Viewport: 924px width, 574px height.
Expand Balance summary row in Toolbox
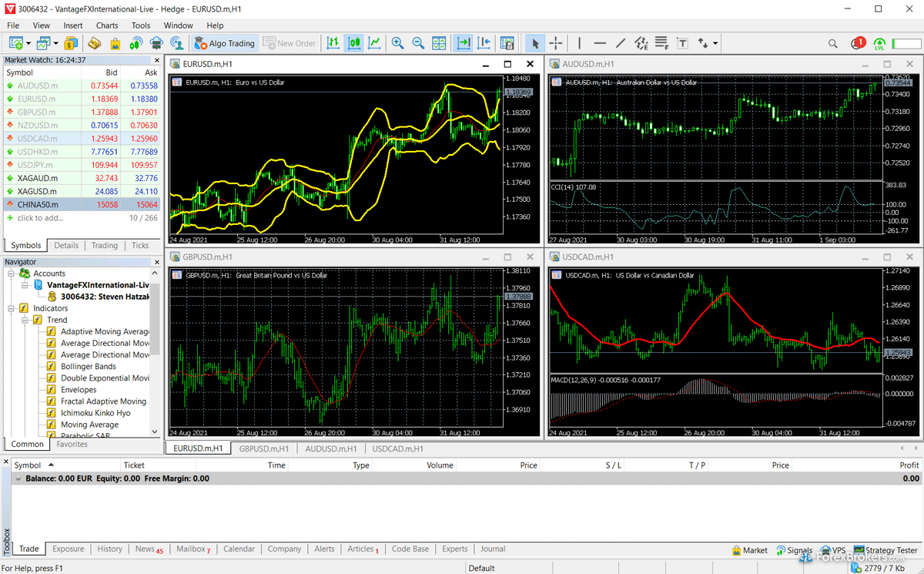tap(18, 478)
